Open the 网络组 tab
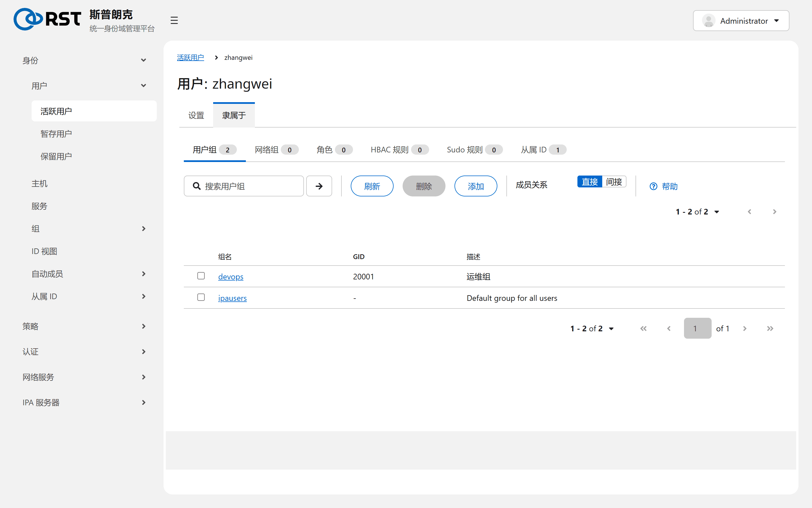The image size is (812, 508). tap(277, 150)
